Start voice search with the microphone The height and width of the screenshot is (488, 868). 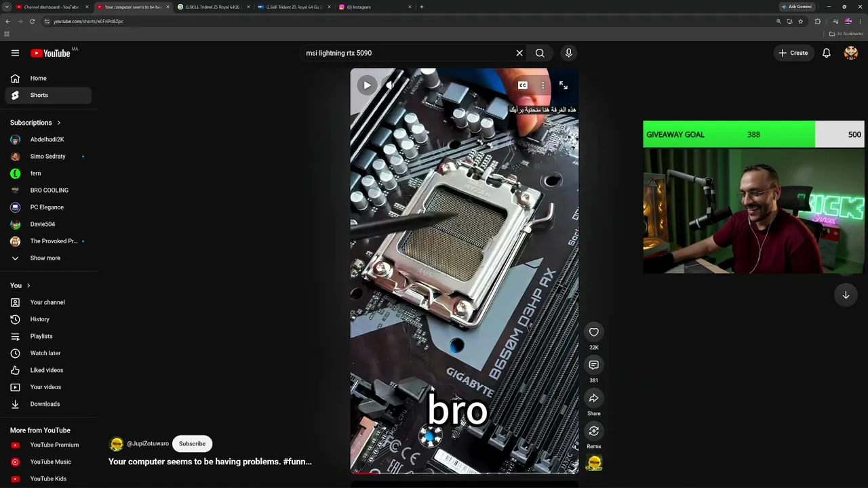click(x=569, y=53)
